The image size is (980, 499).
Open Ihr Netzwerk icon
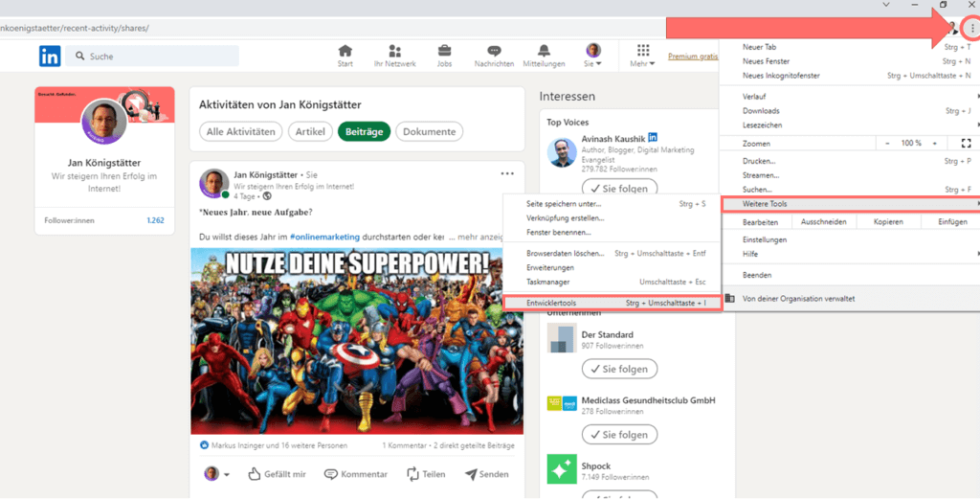click(394, 56)
